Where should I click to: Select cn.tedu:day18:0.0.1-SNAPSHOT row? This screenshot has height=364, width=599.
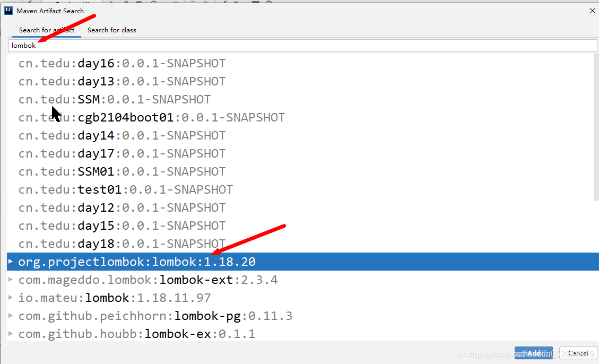click(300, 244)
